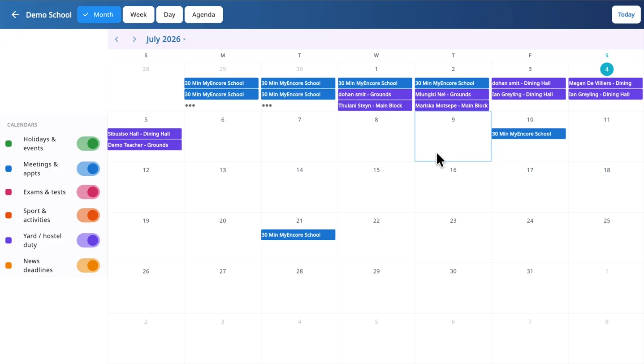This screenshot has height=364, width=644.
Task: Click Holidays & events label
Action: click(40, 144)
